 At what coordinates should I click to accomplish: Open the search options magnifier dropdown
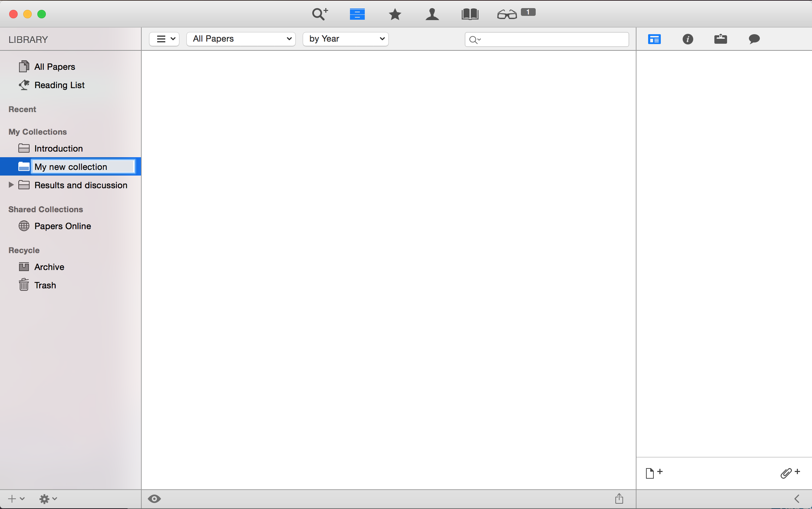pyautogui.click(x=475, y=40)
